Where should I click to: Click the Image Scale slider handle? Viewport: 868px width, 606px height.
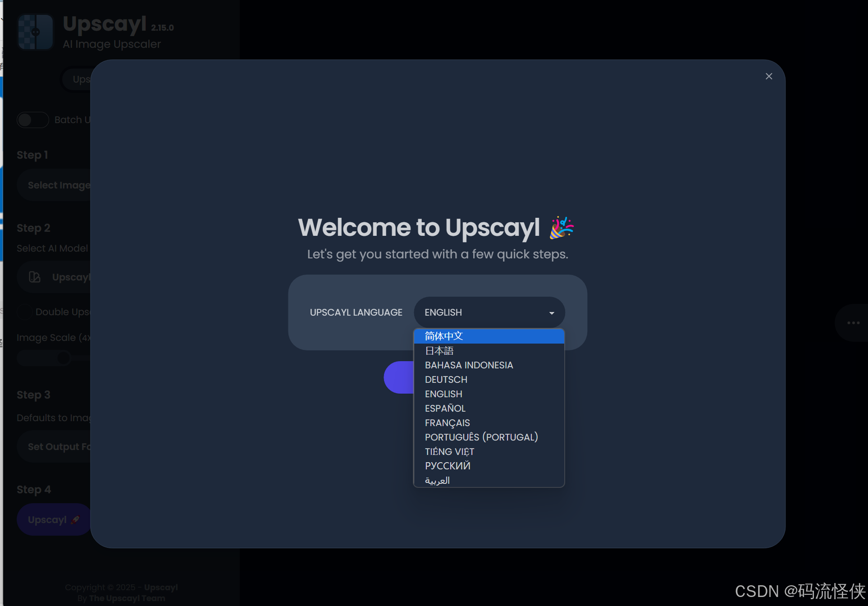[x=64, y=358]
